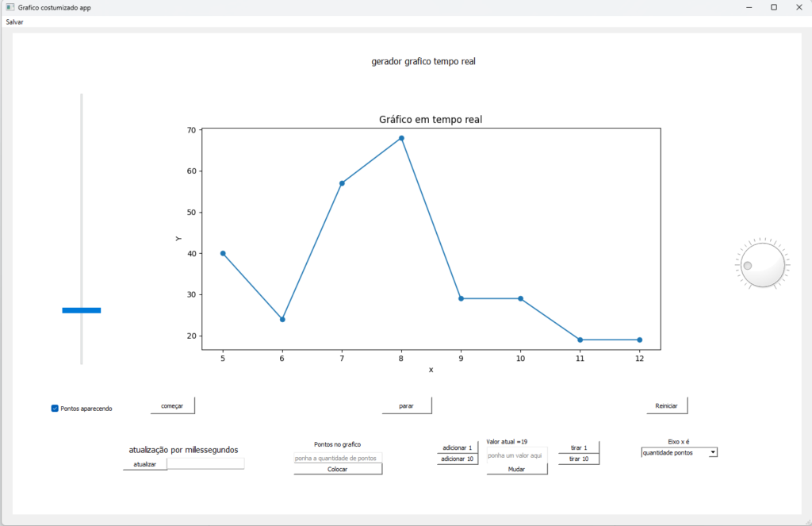Focus the 'ponha um valor aqui' field
This screenshot has width=812, height=526.
516,455
